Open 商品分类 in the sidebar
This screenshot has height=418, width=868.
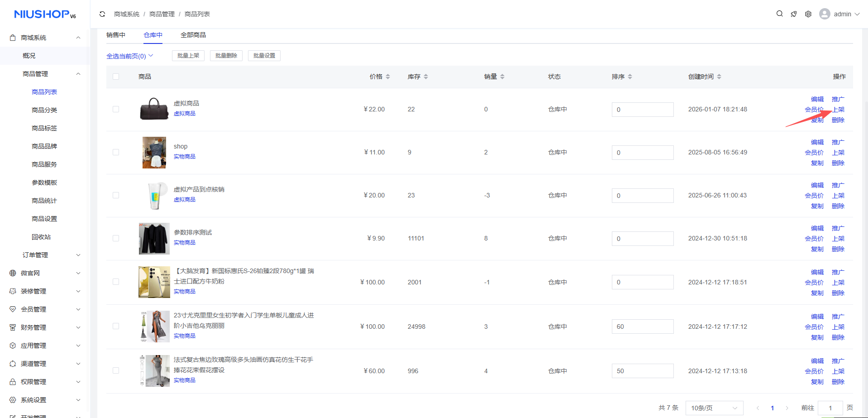click(44, 110)
